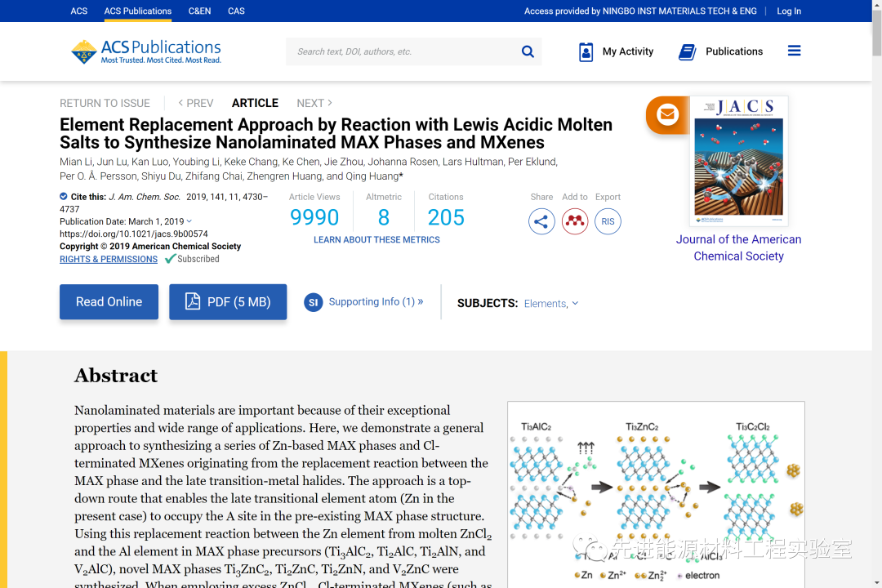Image resolution: width=882 pixels, height=588 pixels.
Task: Click author name Johanna Rosen
Action: click(x=403, y=162)
